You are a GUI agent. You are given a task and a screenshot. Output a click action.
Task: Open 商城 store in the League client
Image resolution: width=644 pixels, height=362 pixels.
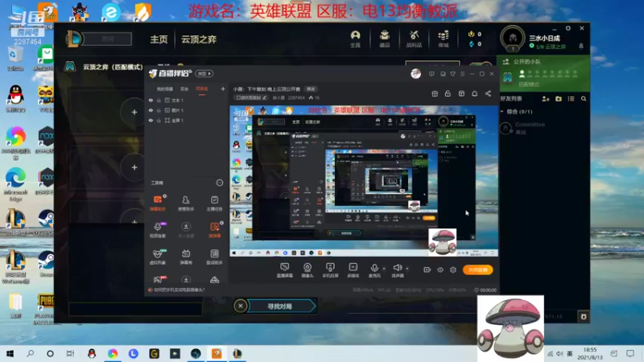click(x=444, y=39)
